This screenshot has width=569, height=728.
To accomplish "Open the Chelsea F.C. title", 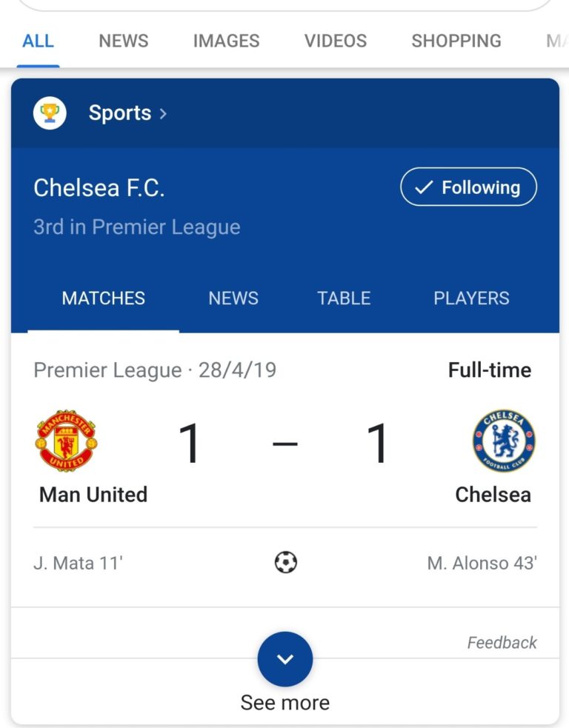I will click(99, 188).
